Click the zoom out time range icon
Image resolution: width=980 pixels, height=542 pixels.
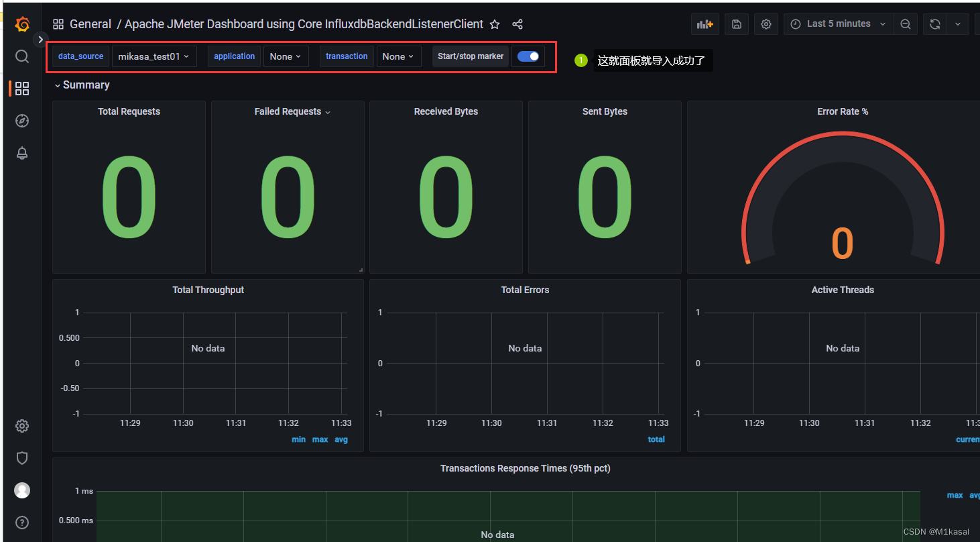[x=905, y=24]
